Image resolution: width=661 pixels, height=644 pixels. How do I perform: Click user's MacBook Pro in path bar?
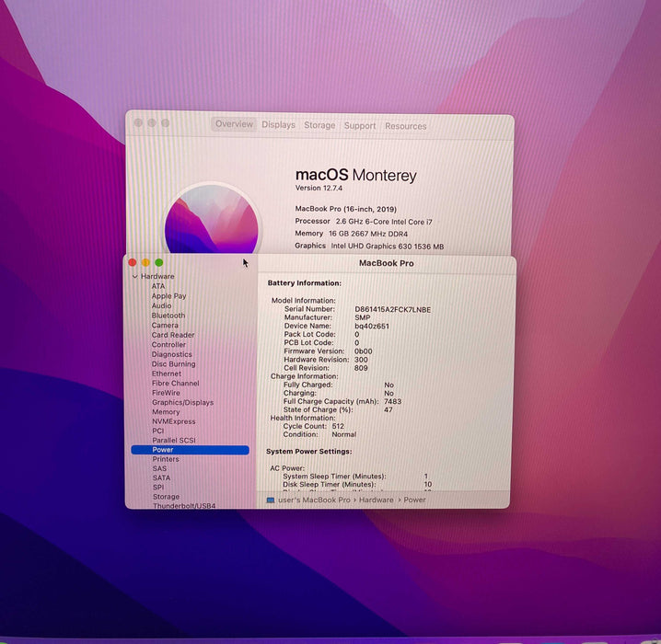pos(314,500)
